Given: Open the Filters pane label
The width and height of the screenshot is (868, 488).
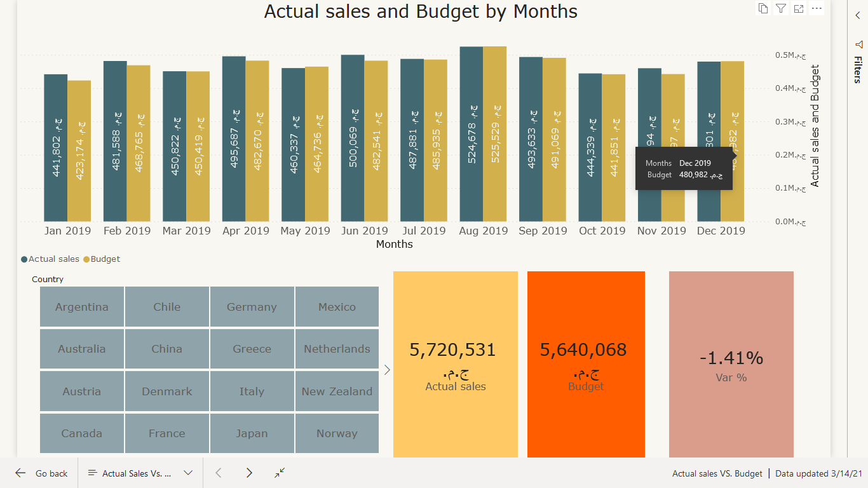Looking at the screenshot, I should pyautogui.click(x=858, y=69).
